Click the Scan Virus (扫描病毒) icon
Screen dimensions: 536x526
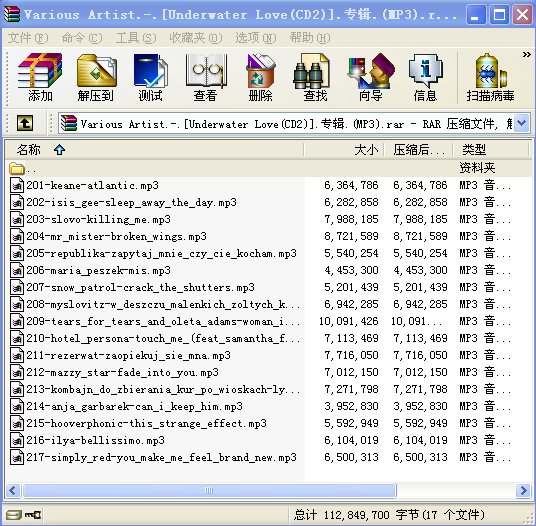[491, 77]
